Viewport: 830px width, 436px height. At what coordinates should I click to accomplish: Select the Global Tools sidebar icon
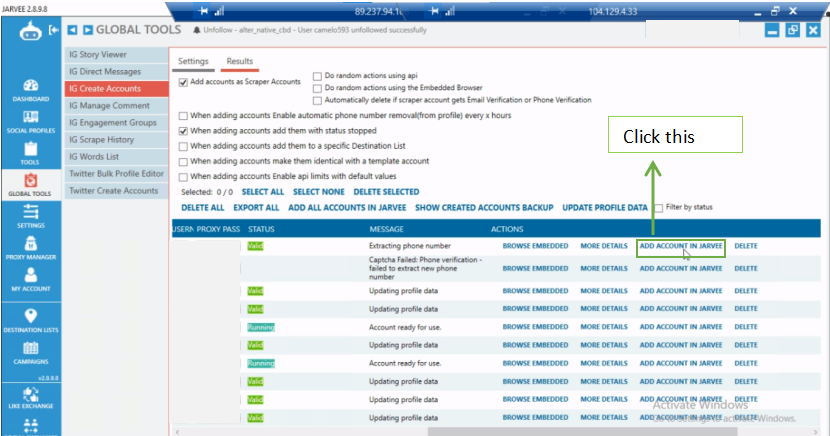click(30, 185)
